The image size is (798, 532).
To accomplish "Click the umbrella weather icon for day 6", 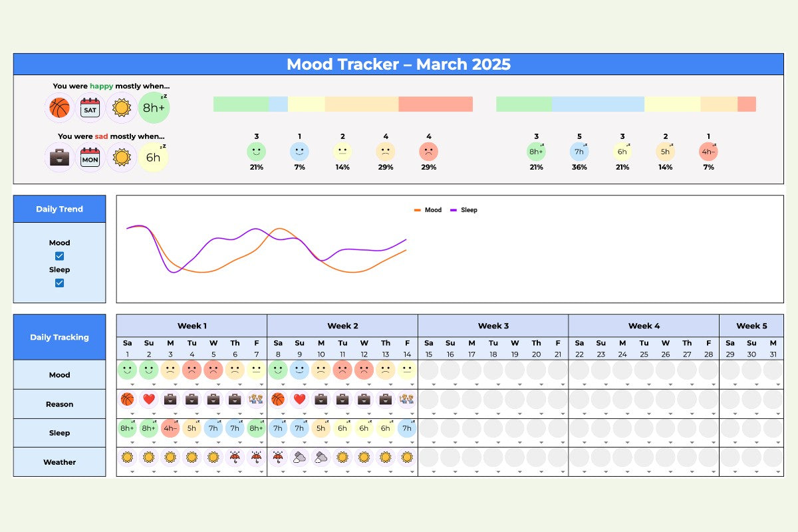I will pyautogui.click(x=235, y=458).
